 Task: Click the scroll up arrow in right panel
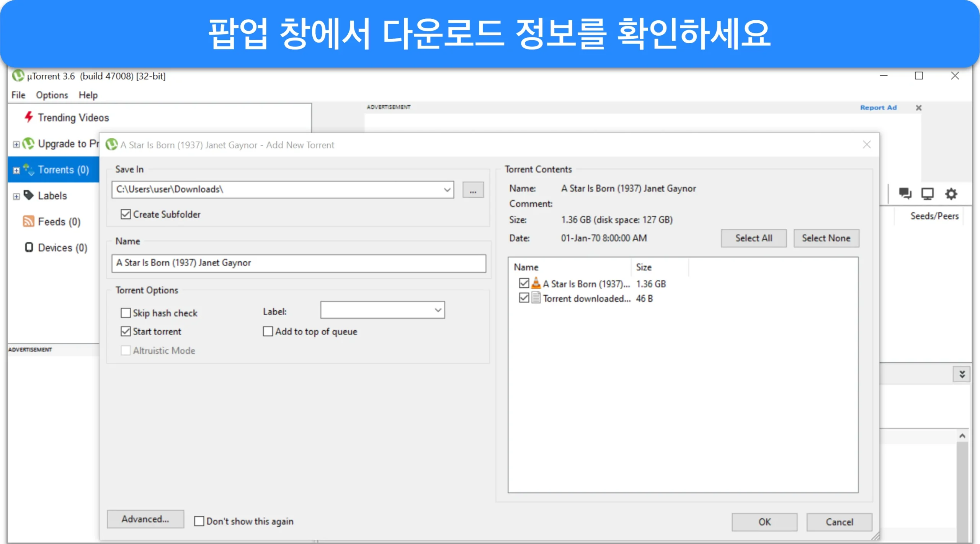click(x=962, y=436)
